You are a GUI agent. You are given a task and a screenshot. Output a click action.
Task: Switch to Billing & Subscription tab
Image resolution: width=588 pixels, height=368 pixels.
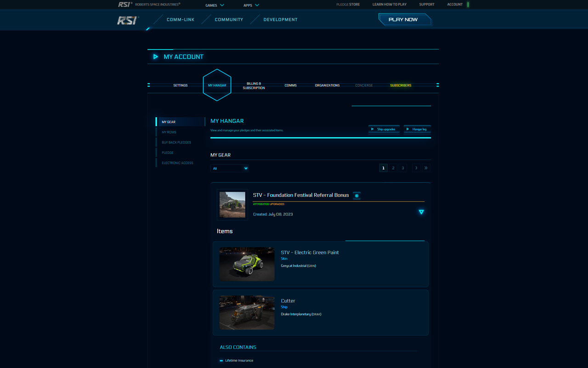pyautogui.click(x=254, y=86)
